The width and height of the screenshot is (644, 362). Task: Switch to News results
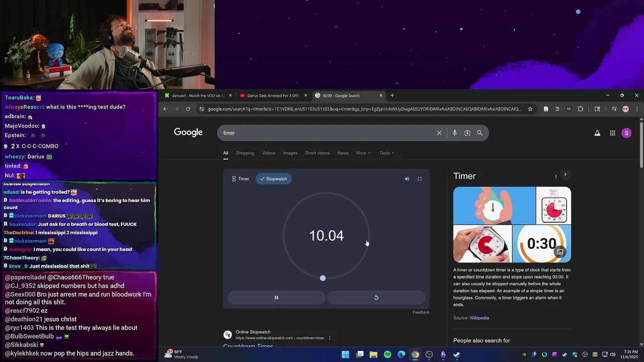343,153
